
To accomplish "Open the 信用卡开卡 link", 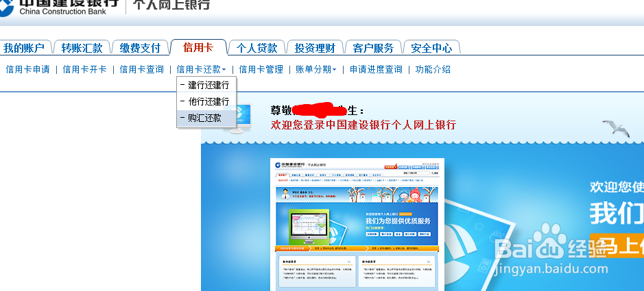I will 84,70.
